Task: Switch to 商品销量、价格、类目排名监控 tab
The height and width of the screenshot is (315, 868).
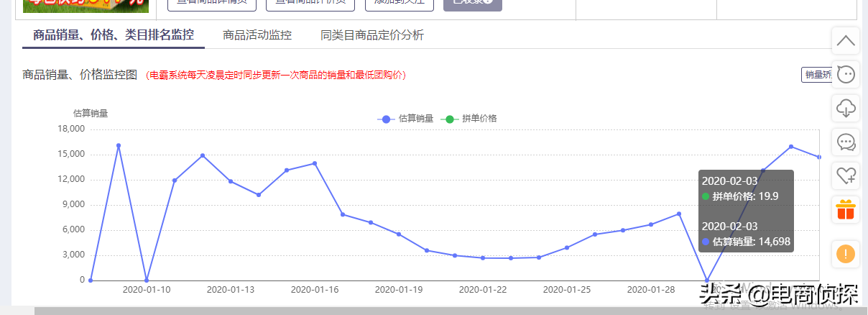Action: (114, 35)
